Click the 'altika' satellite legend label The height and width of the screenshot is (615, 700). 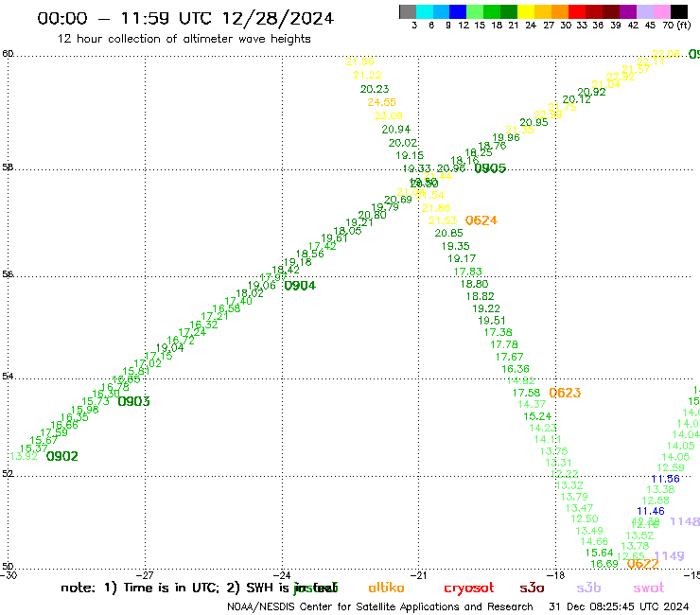click(x=386, y=588)
